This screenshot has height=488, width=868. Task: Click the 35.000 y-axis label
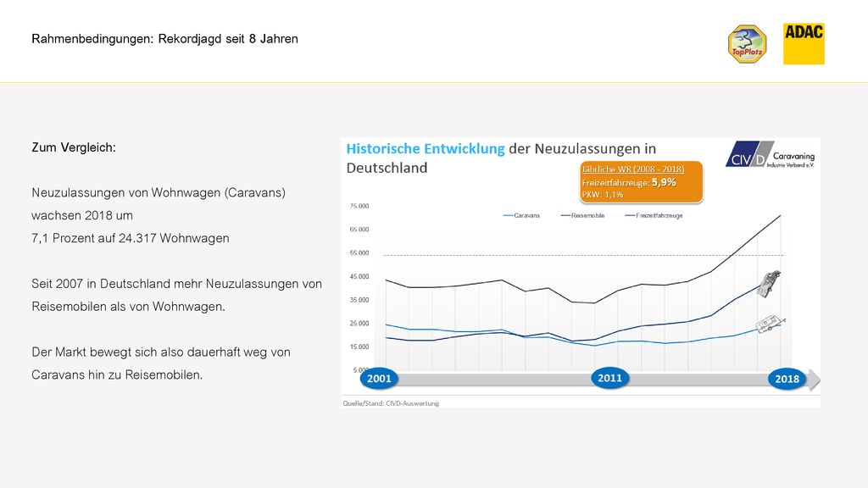coord(359,301)
